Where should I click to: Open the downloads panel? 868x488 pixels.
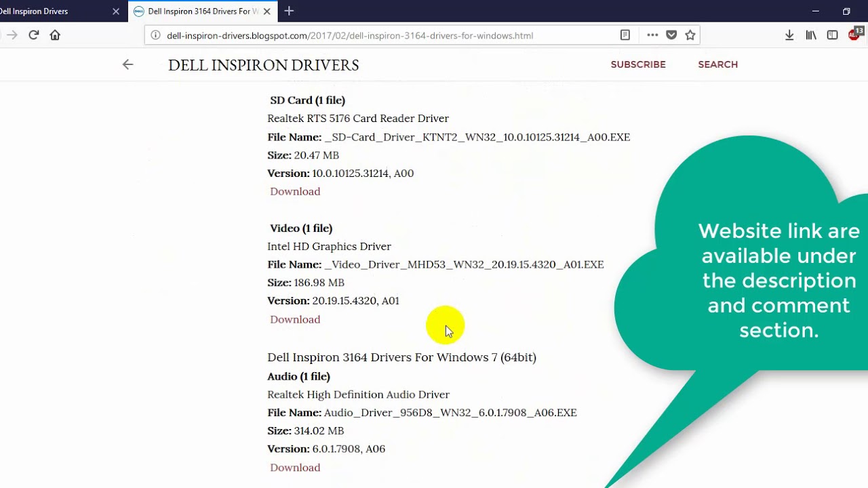point(789,35)
